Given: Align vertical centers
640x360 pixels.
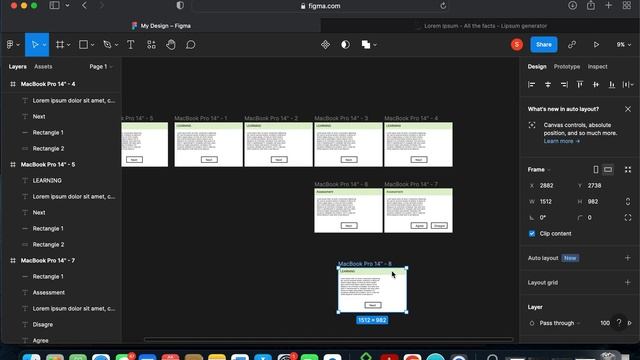Looking at the screenshot, I should (596, 84).
